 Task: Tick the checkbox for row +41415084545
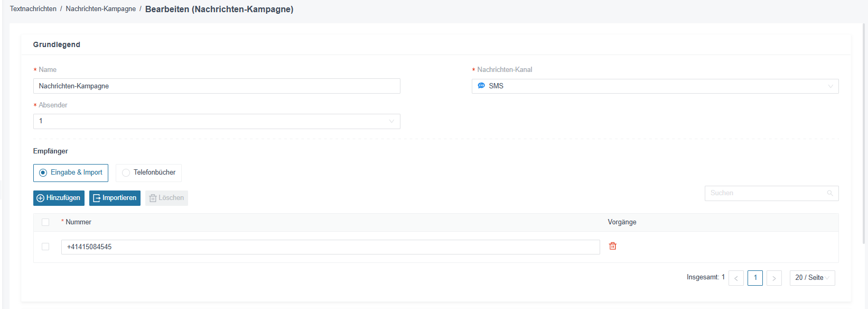point(45,247)
